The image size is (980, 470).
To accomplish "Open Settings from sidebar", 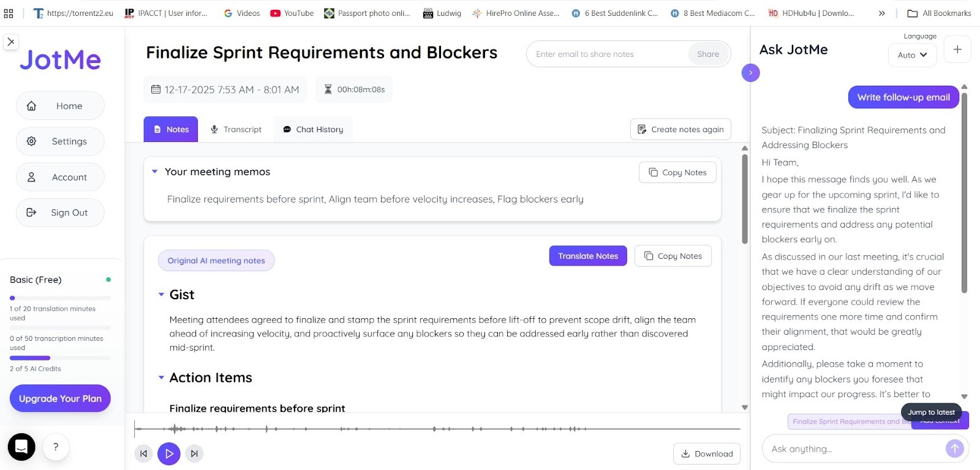I will (60, 141).
